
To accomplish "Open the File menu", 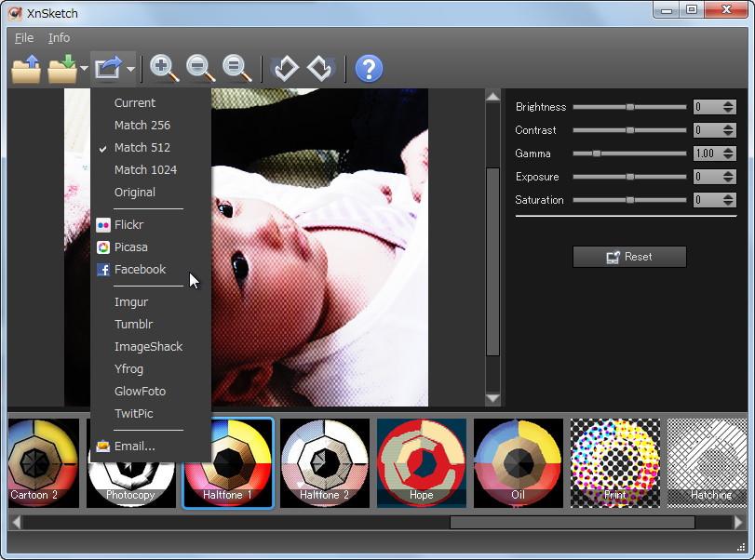I will tap(23, 38).
